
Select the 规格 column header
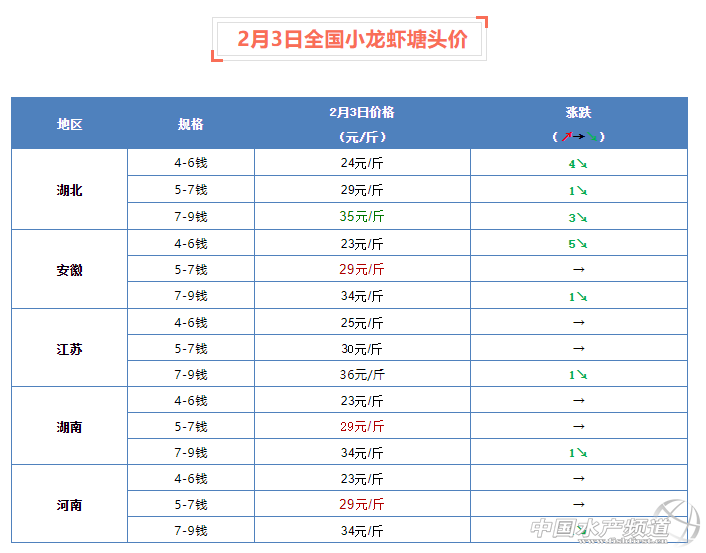click(191, 124)
